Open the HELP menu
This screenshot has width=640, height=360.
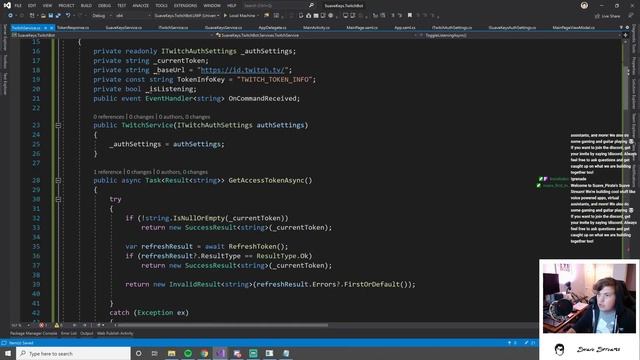(x=231, y=6)
